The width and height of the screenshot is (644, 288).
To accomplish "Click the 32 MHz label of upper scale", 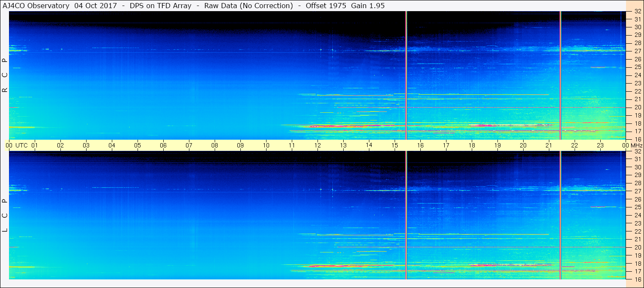I will [638, 12].
